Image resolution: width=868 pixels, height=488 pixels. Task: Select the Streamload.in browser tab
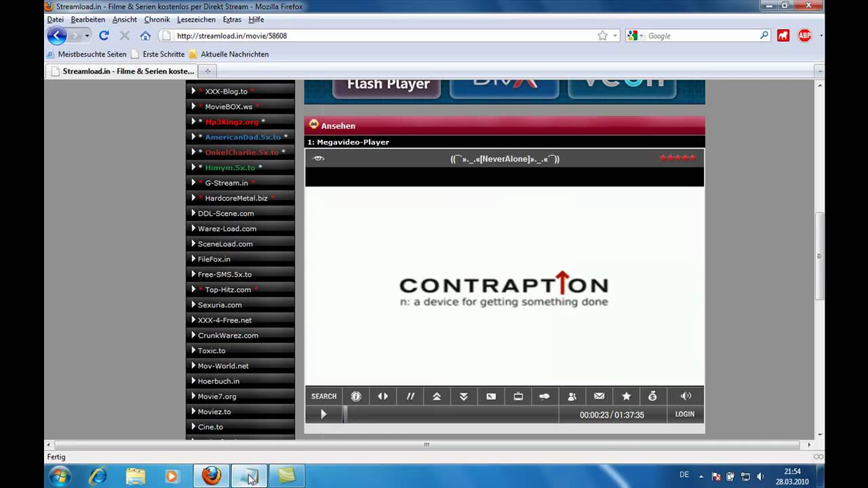pyautogui.click(x=122, y=71)
